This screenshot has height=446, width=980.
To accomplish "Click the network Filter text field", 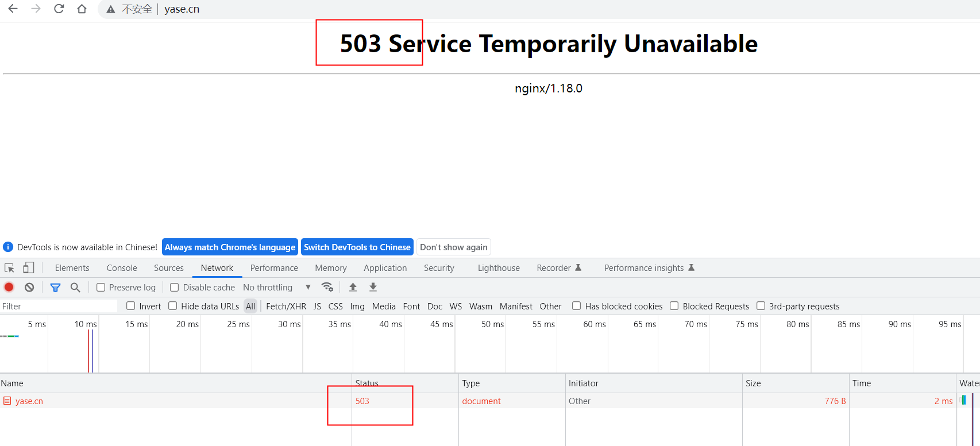I will click(59, 307).
